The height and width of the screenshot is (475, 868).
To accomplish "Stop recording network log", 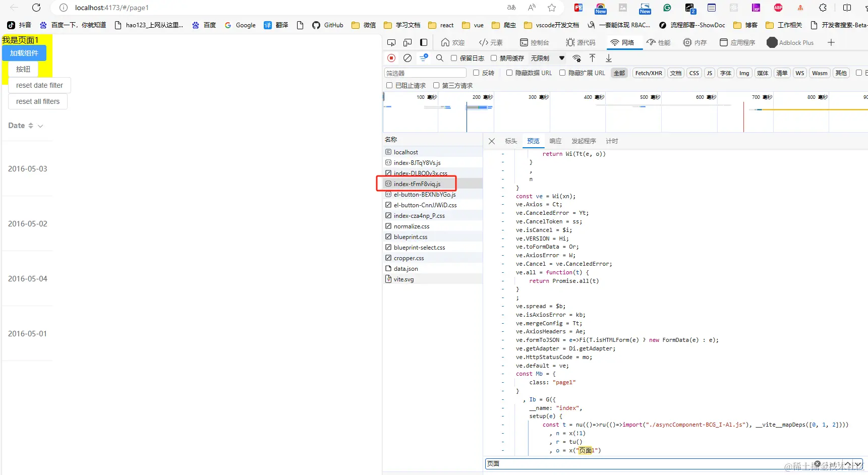I will [391, 58].
